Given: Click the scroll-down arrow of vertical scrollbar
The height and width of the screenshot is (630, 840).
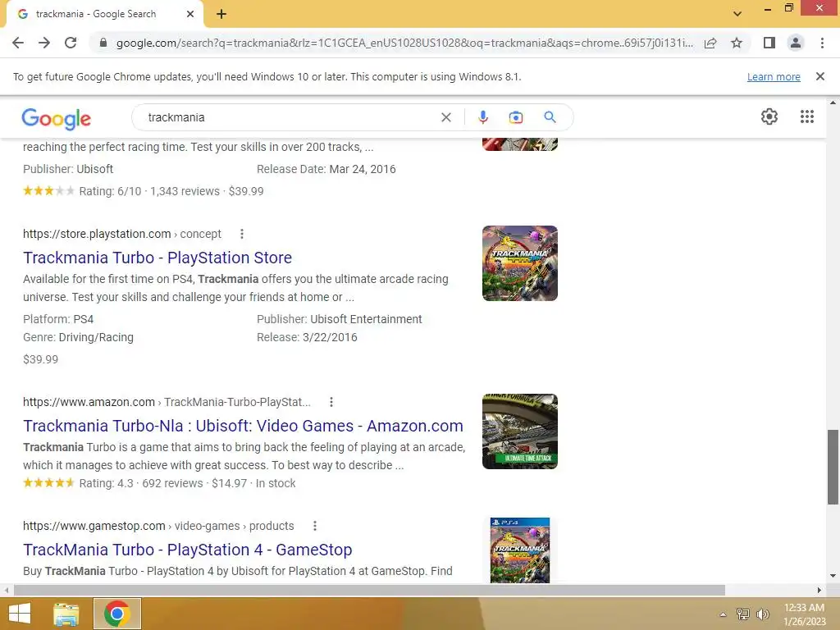Looking at the screenshot, I should pos(833,576).
